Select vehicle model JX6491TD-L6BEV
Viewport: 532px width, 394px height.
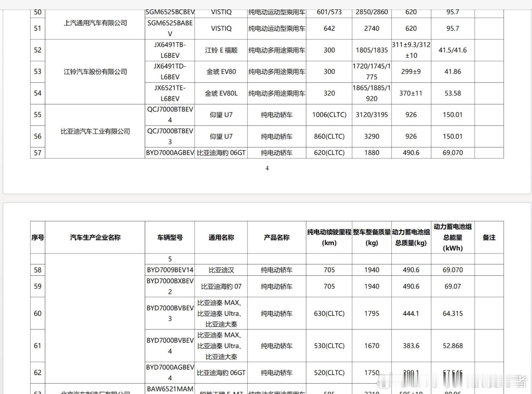[x=170, y=72]
